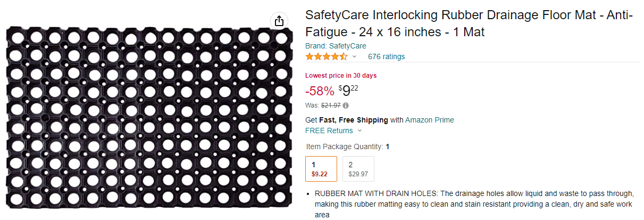Click the RUBBER MAT WITH DRAIN HOLES bullet
The width and height of the screenshot is (644, 220).
click(474, 204)
